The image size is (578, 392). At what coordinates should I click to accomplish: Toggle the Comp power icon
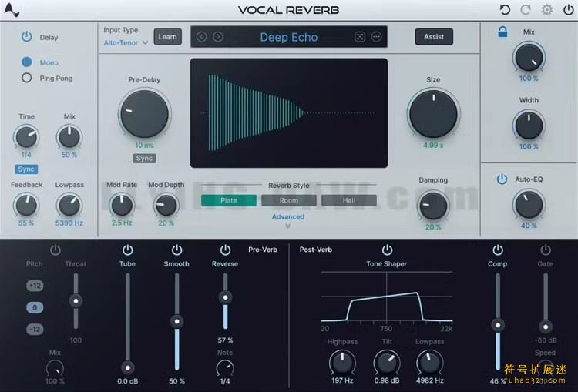coord(498,250)
